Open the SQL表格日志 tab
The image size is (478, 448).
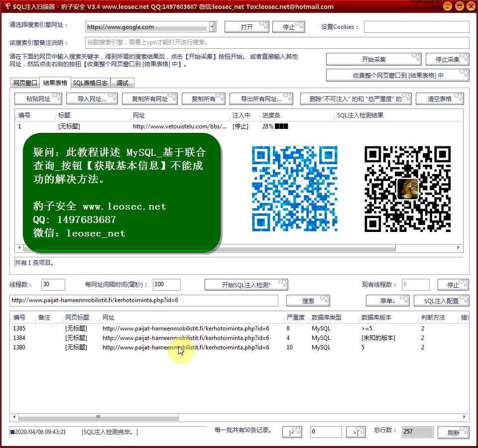pos(90,83)
